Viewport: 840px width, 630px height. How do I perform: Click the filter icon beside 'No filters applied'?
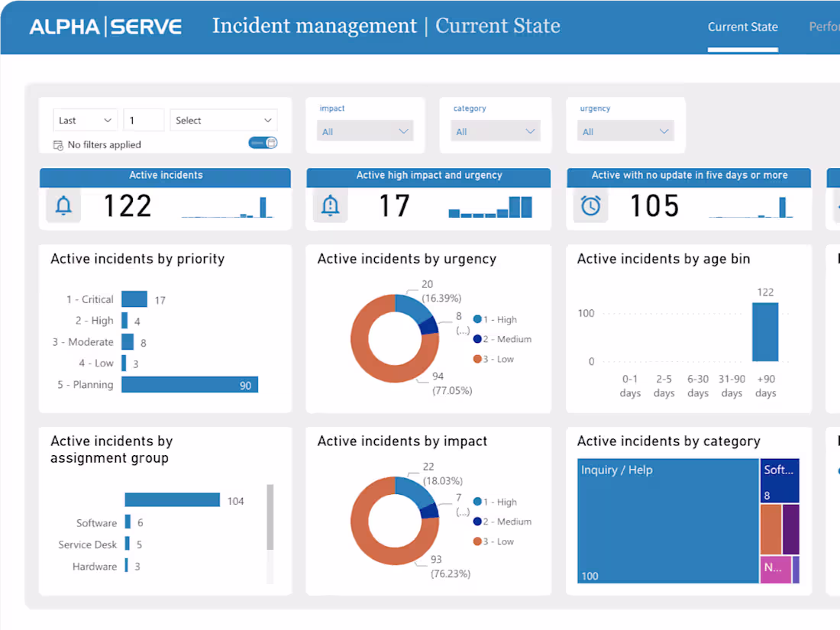click(x=59, y=144)
